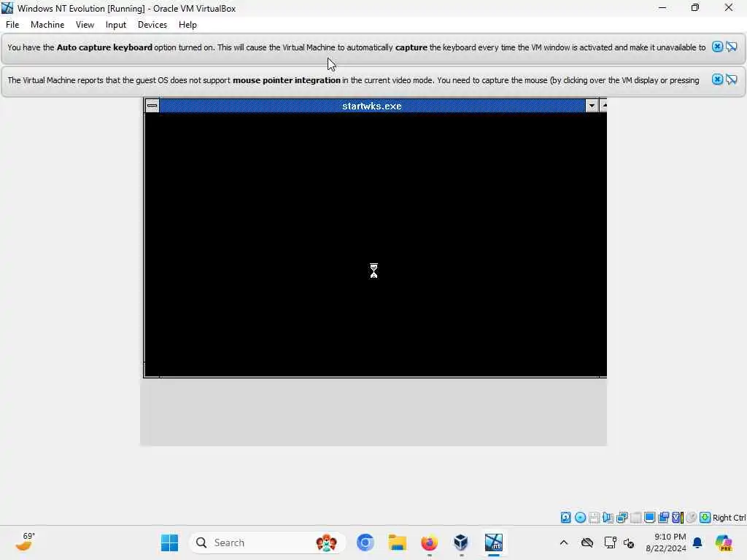This screenshot has width=747, height=560.
Task: Click the startwks.exe title bar
Action: pyautogui.click(x=372, y=106)
